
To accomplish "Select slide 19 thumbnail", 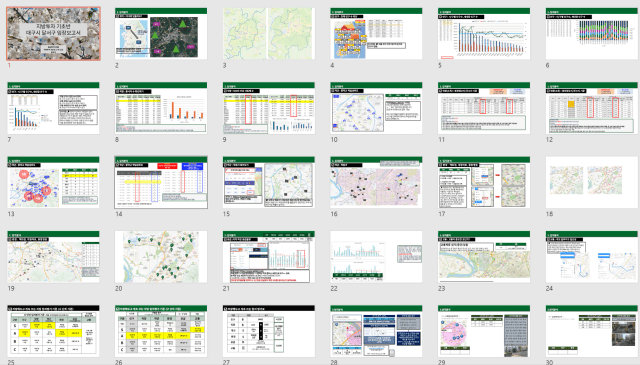I will (x=53, y=257).
